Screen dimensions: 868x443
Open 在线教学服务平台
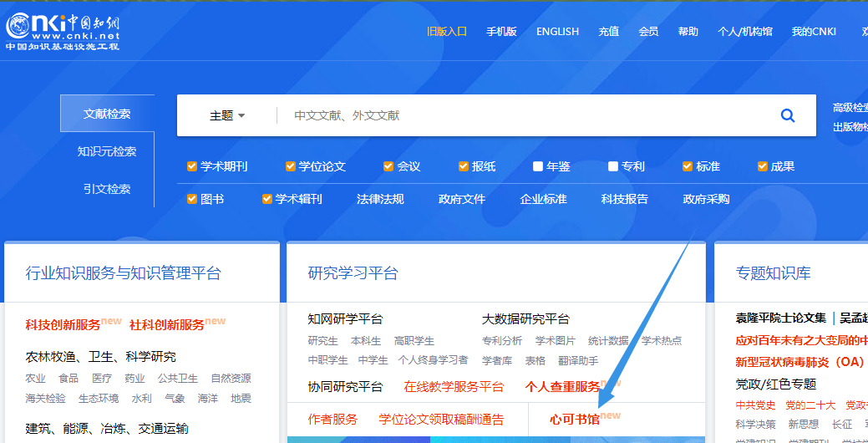point(454,386)
